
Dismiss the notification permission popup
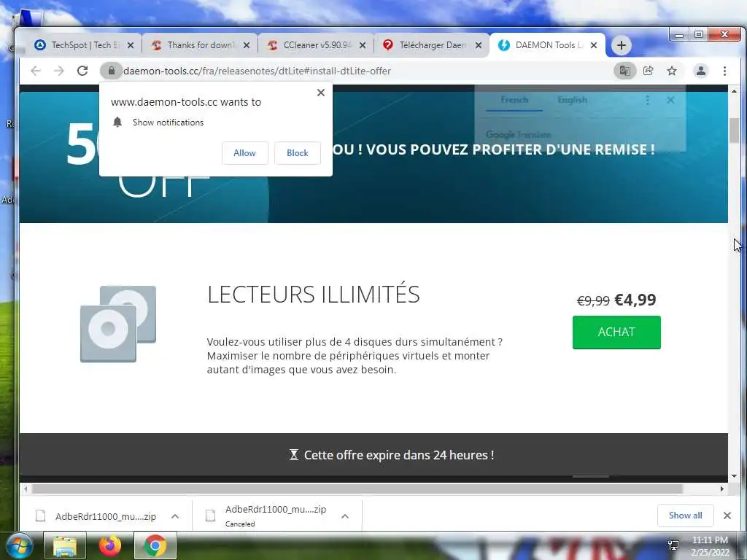pyautogui.click(x=321, y=93)
